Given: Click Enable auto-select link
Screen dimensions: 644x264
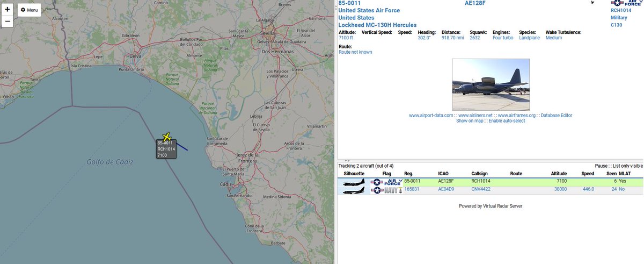Looking at the screenshot, I should click(x=507, y=121).
